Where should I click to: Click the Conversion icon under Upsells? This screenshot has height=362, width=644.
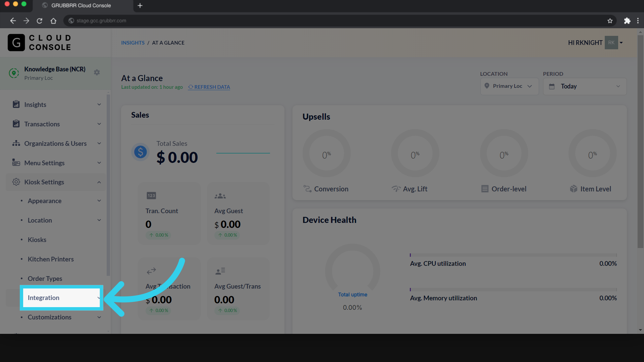[307, 188]
